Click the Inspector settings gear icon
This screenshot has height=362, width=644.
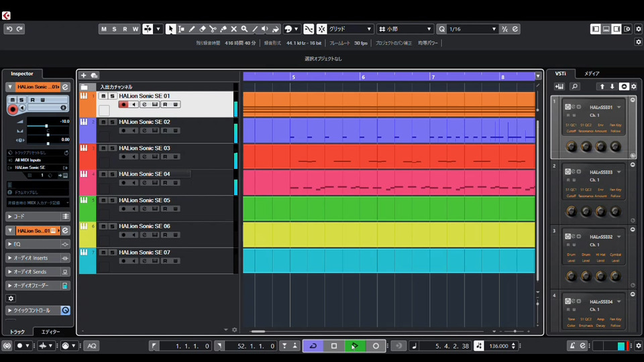tap(11, 298)
